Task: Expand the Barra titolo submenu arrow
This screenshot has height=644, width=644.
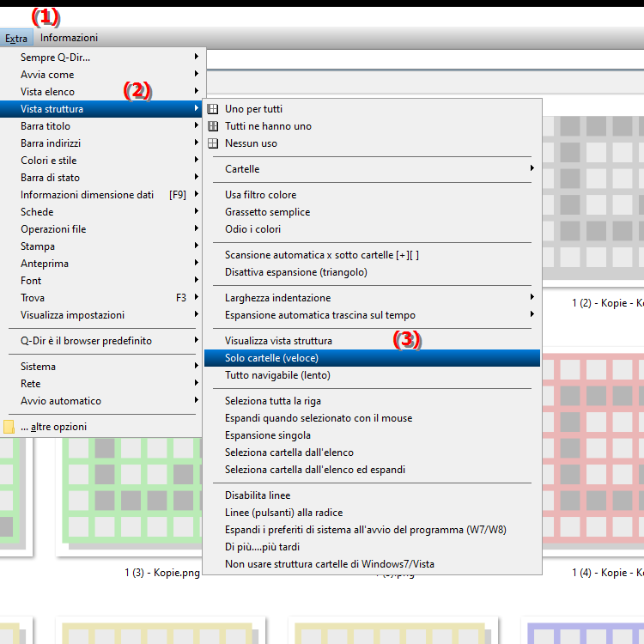Action: pyautogui.click(x=197, y=125)
